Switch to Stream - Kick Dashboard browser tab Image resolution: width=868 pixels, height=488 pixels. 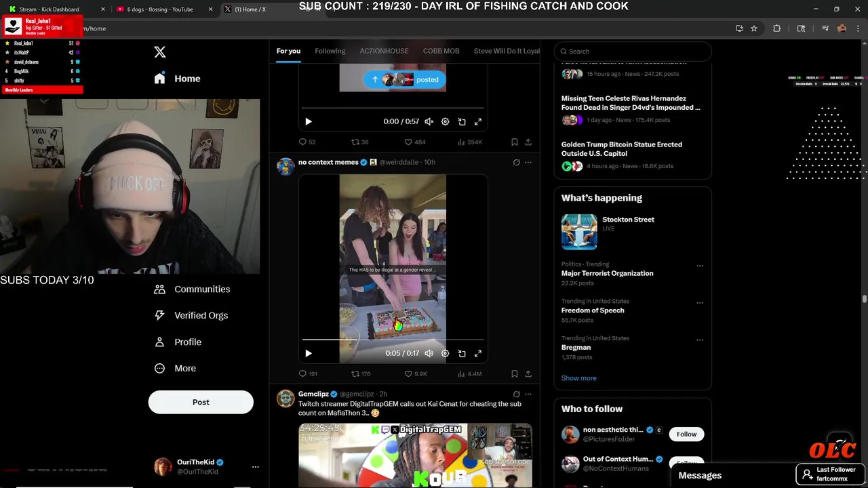tap(56, 9)
